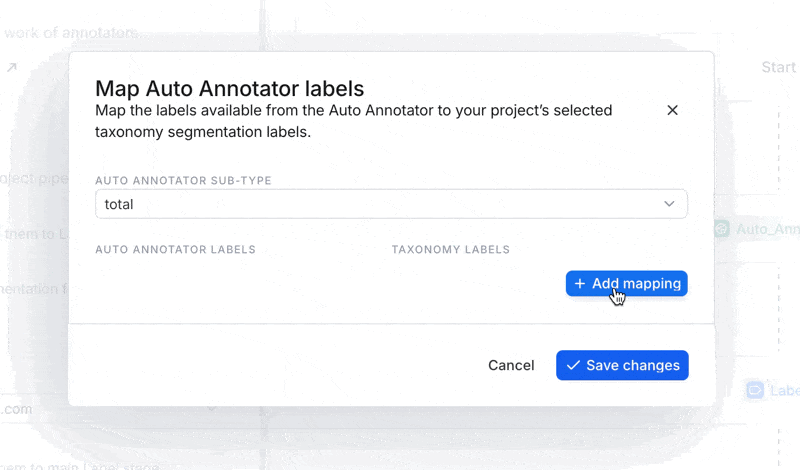The image size is (800, 470).
Task: Cancel the label mapping dialog
Action: tap(511, 365)
